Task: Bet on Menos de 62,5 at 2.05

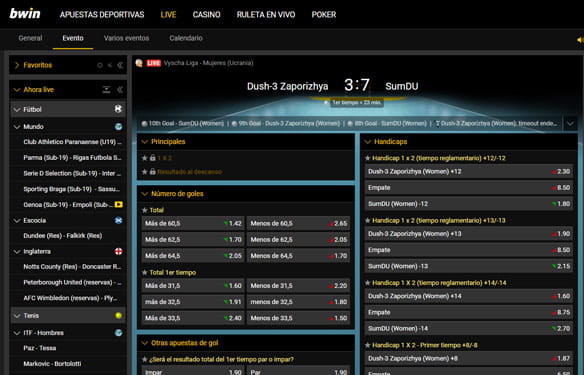Action: click(298, 239)
